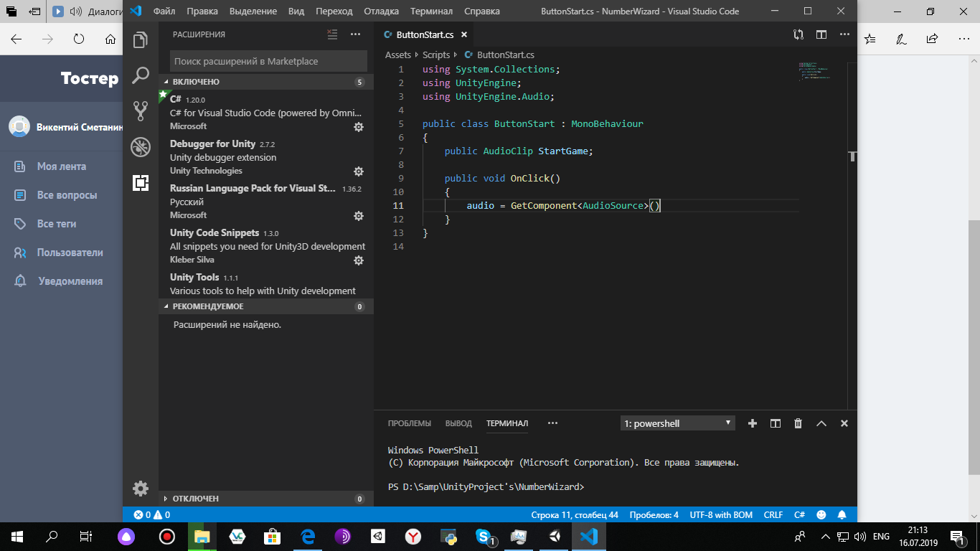Close the terminal panel
The image size is (980, 551).
click(x=844, y=423)
